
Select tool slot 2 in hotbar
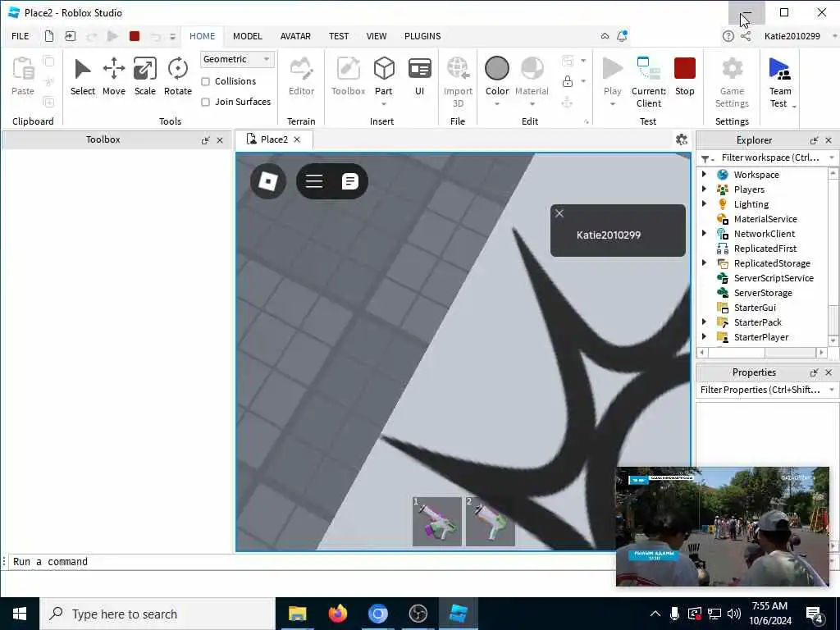coord(490,521)
